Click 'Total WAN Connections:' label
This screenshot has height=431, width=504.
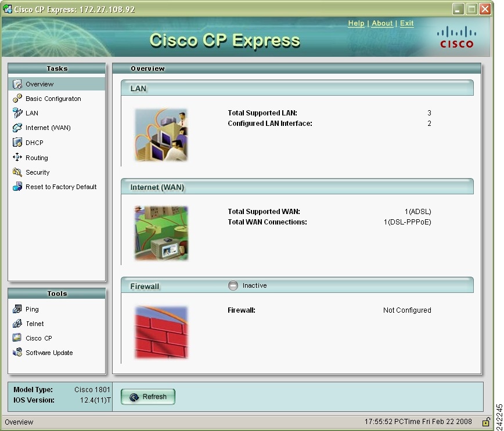coord(267,222)
